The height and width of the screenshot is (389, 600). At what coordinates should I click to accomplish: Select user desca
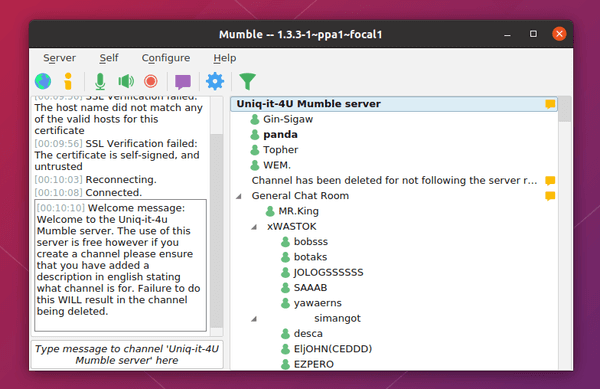[308, 334]
